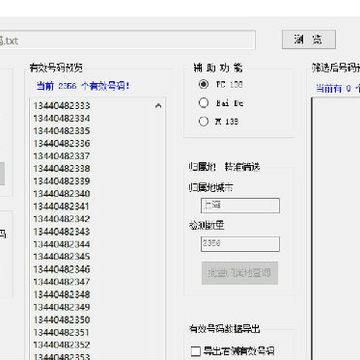This screenshot has width=360, height=360.
Task: Tick the 导出右侧有效号码 checkbox
Action: (x=196, y=351)
